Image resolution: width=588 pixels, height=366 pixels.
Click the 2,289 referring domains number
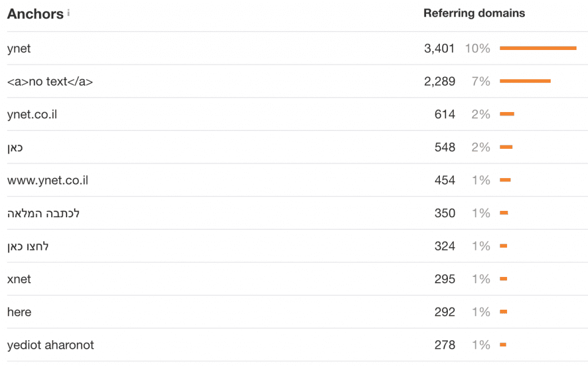[439, 82]
